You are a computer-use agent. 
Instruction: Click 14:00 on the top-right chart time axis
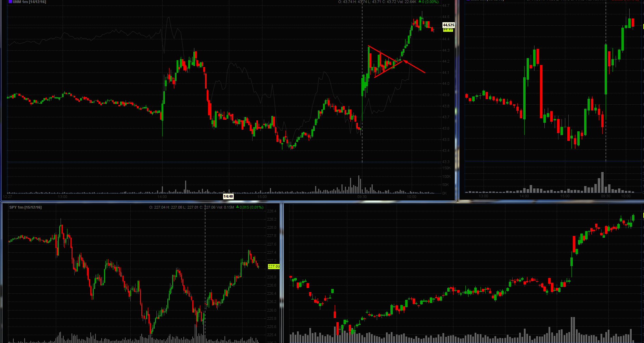coord(524,196)
